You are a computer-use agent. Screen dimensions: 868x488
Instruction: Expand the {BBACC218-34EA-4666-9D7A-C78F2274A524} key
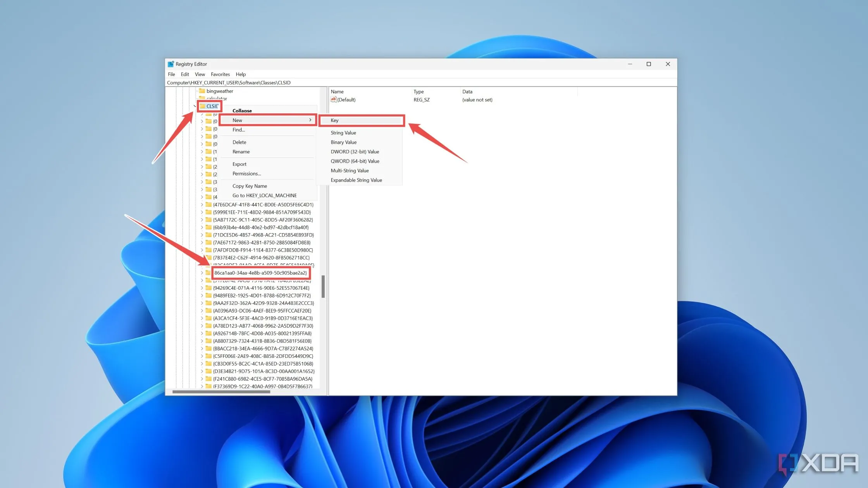pyautogui.click(x=201, y=349)
